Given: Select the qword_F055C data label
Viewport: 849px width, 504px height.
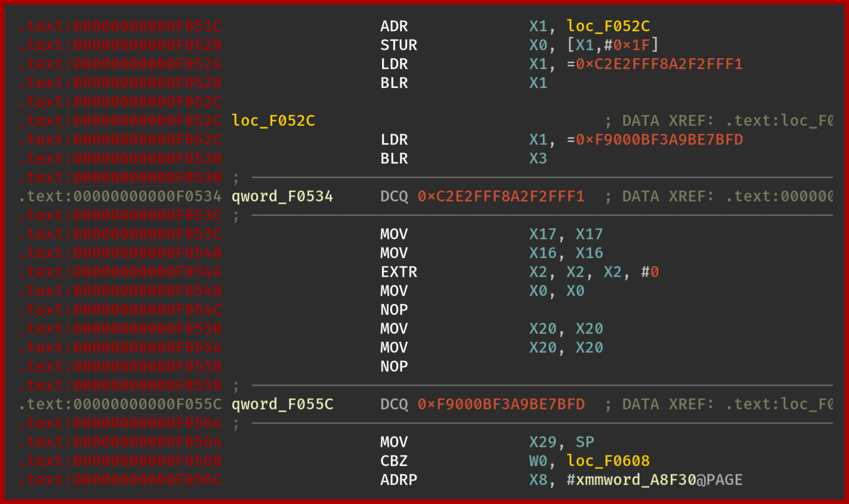Looking at the screenshot, I should (282, 404).
